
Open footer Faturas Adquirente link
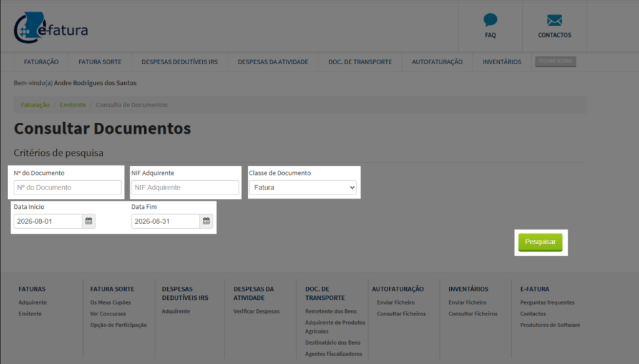tap(32, 302)
